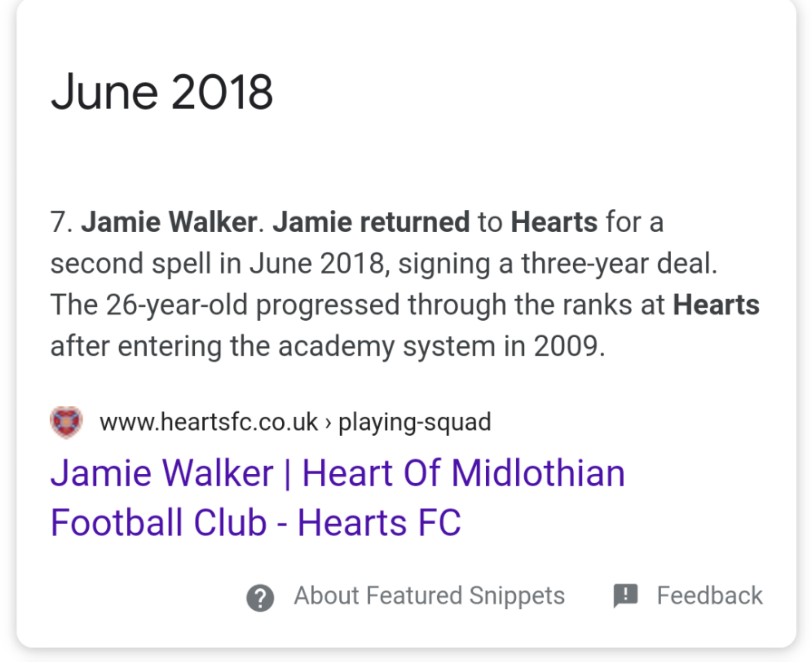
Task: Click the June 2018 answer heading
Action: [162, 92]
